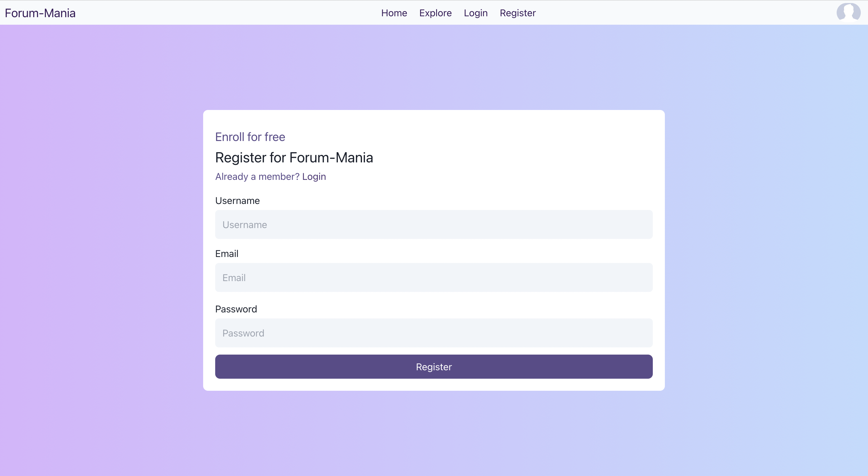Submit the form with the Register button
This screenshot has height=476, width=868.
(x=434, y=367)
